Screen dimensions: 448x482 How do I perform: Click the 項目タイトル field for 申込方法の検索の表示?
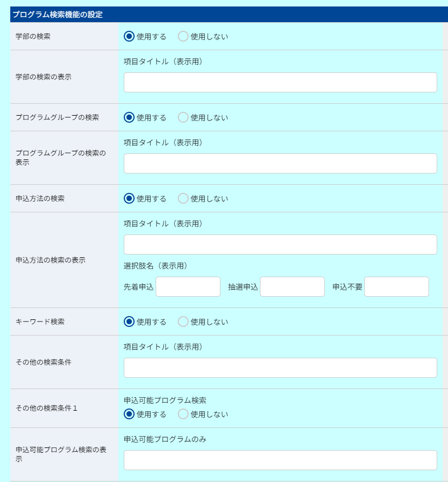(280, 245)
